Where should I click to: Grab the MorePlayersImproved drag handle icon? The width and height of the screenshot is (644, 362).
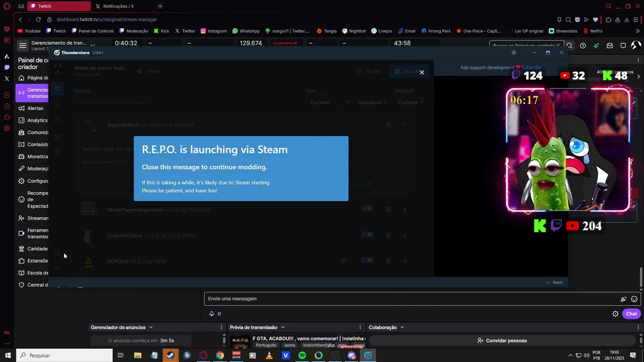[388, 209]
